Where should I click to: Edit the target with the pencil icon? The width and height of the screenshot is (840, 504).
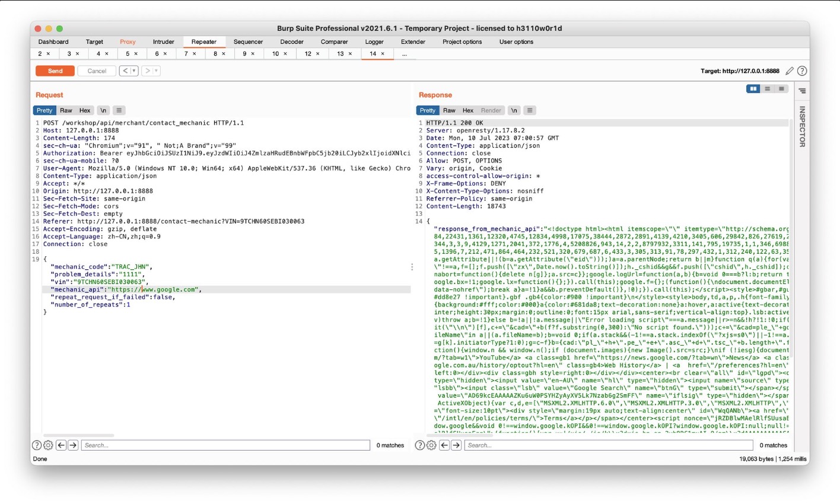(790, 71)
